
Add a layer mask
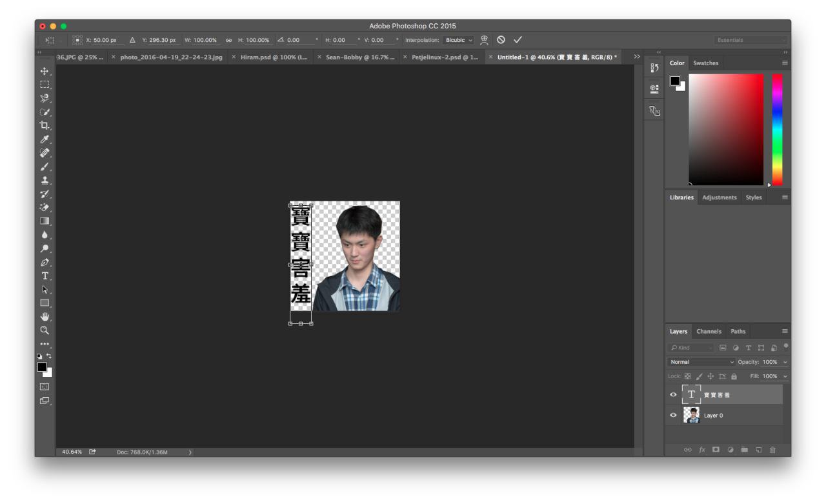(716, 450)
